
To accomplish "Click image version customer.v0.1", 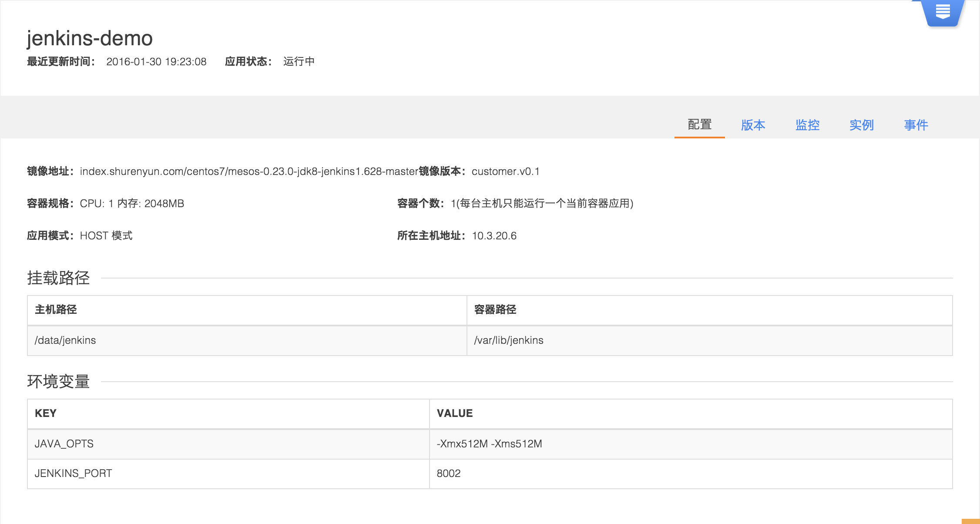I will [506, 171].
